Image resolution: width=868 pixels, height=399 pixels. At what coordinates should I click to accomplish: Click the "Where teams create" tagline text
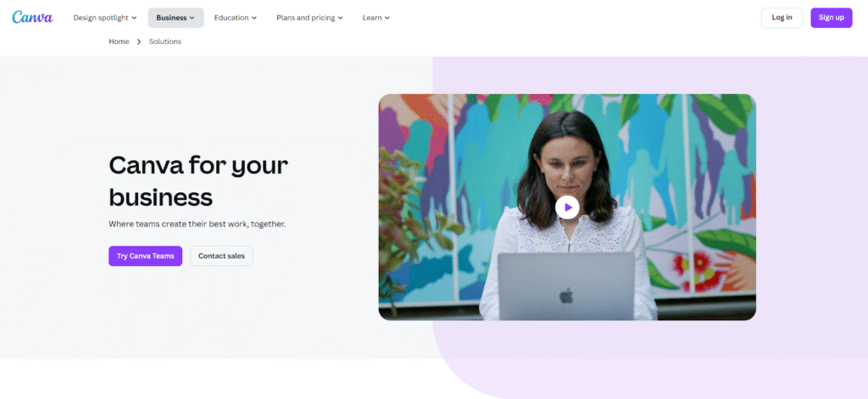(x=197, y=224)
